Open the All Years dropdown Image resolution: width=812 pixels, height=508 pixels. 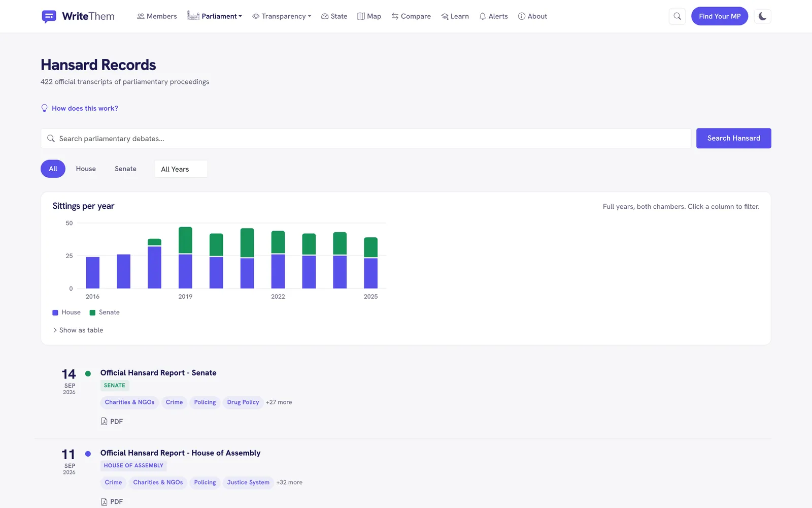[x=181, y=169]
